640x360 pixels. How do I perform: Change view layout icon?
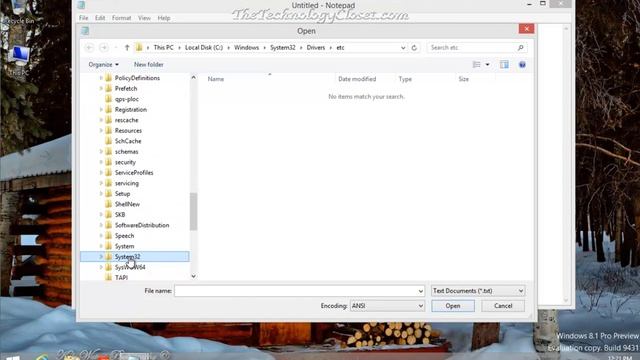(x=476, y=64)
